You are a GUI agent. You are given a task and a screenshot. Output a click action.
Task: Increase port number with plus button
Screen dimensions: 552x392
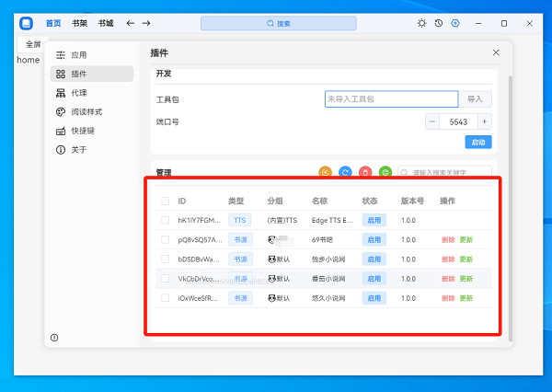pos(485,121)
